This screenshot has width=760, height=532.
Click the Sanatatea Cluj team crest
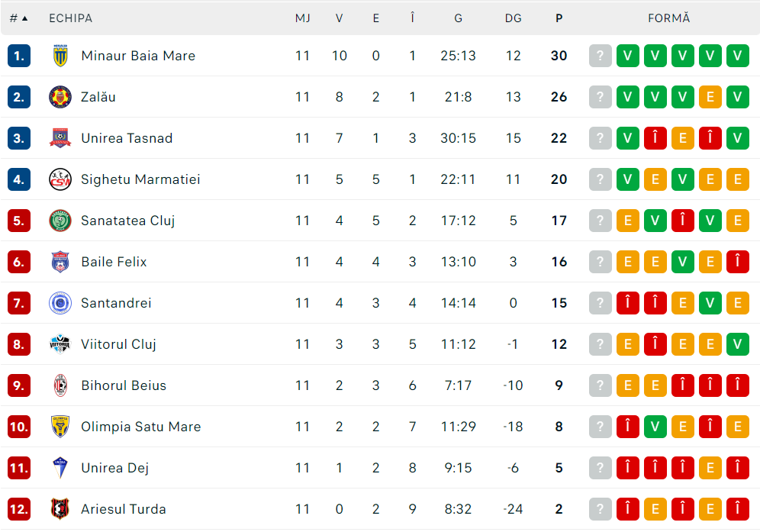click(x=60, y=221)
